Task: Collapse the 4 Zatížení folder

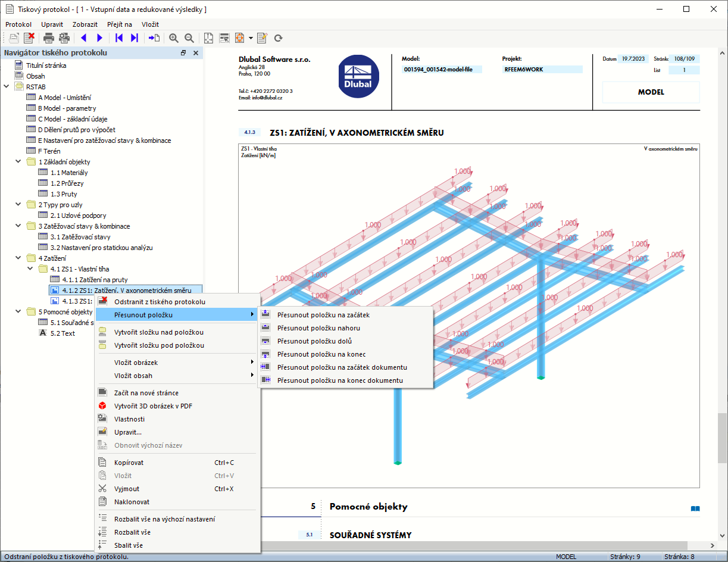Action: tap(18, 258)
